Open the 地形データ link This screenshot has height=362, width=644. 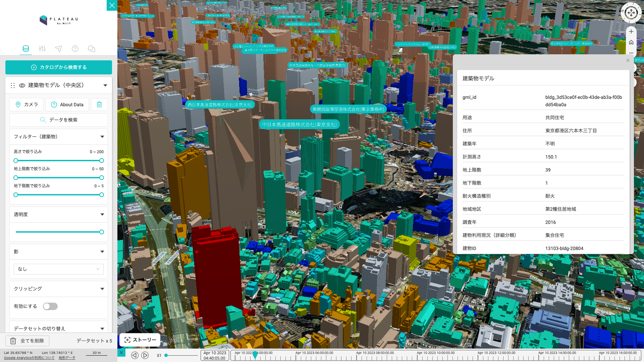[67, 357]
